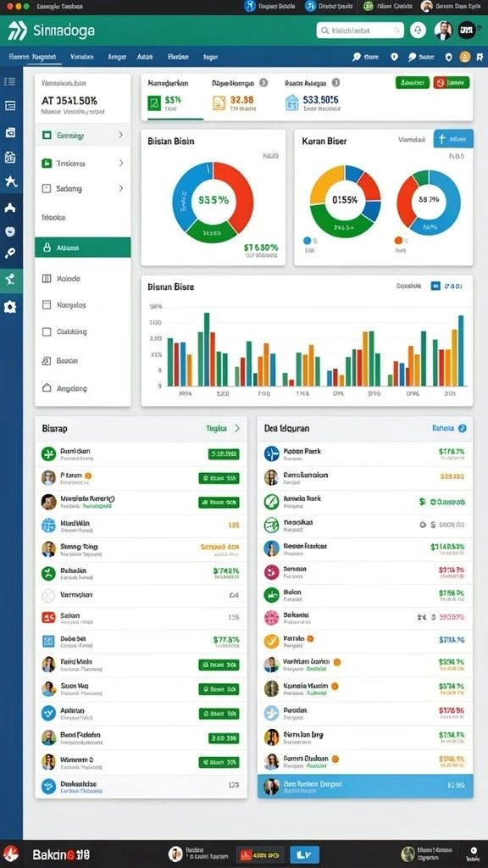Screen dimensions: 488x868
Task: Click the red button in the bottom bar
Action: (x=260, y=854)
